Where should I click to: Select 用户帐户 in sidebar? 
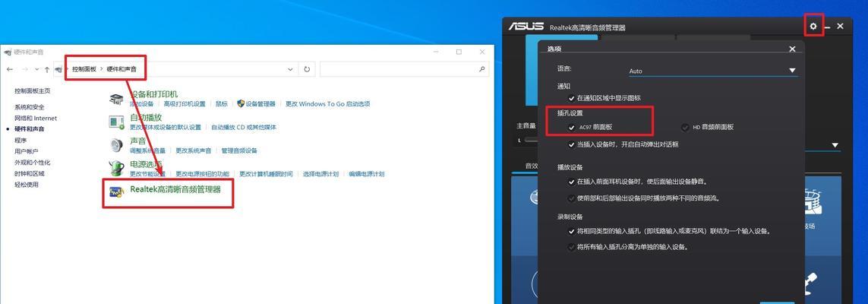click(x=27, y=152)
